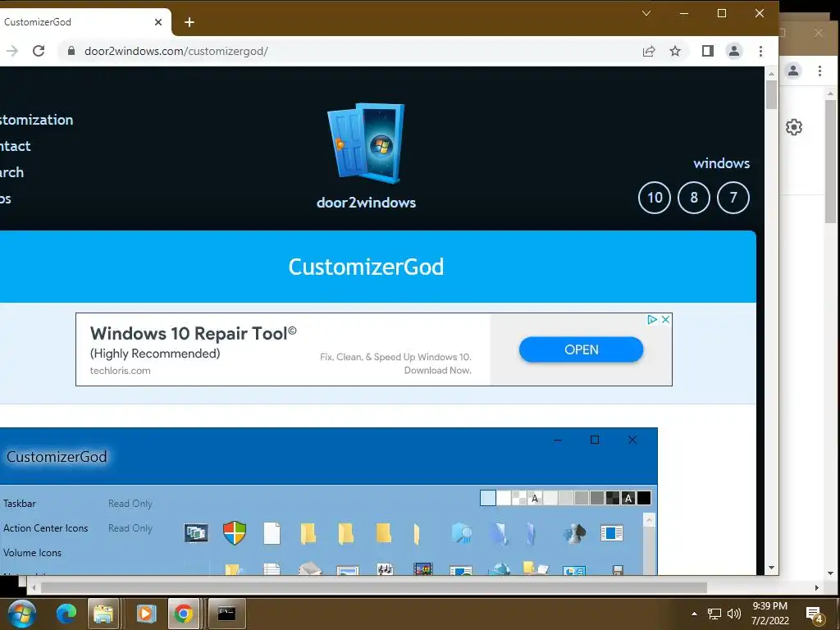
Task: Click the door2windows door logo
Action: 367,143
